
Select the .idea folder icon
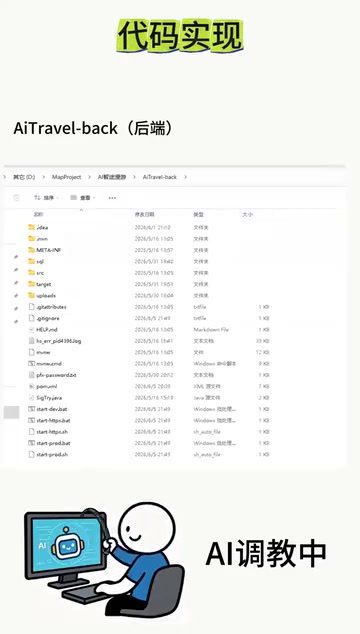32,227
